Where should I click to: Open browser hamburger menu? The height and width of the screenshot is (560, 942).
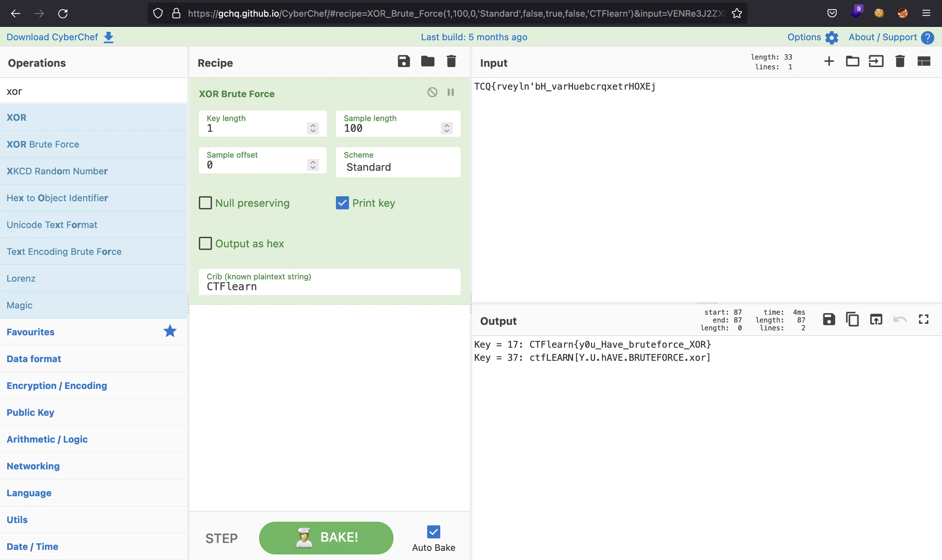tap(926, 14)
